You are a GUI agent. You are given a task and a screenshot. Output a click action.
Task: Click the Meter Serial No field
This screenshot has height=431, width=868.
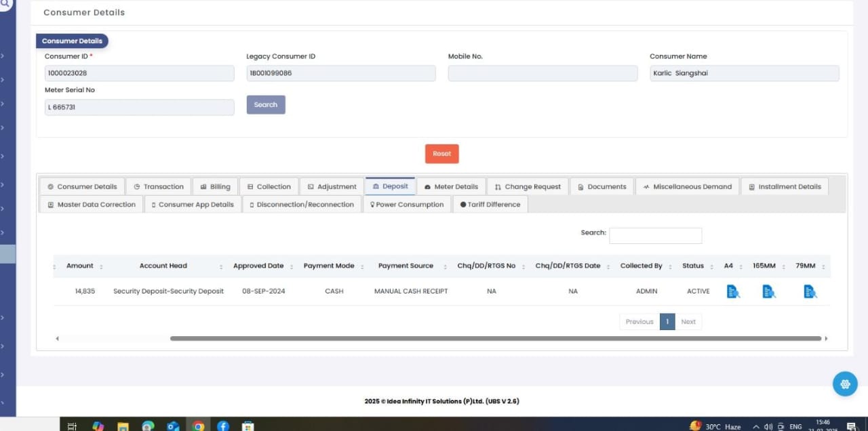139,107
